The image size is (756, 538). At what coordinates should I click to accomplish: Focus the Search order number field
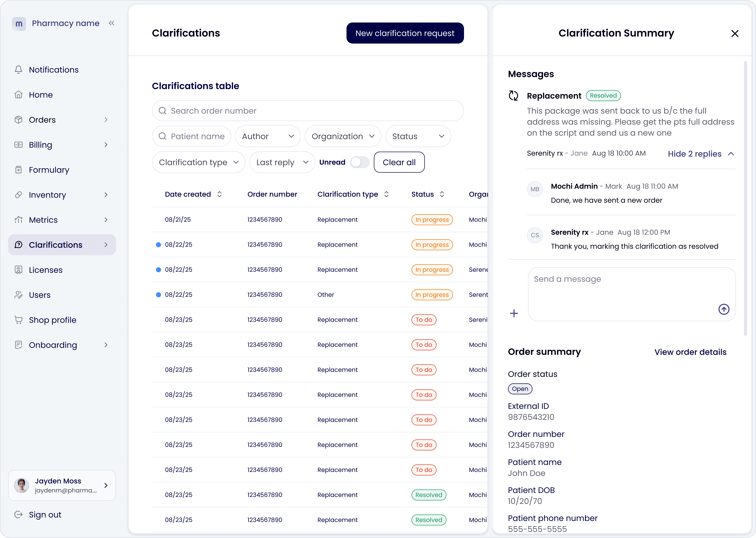[308, 111]
